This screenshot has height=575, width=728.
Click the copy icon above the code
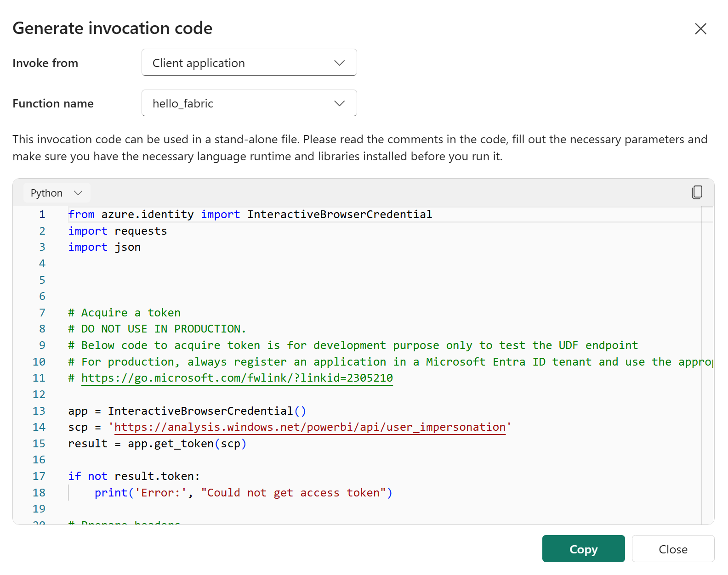pyautogui.click(x=697, y=192)
